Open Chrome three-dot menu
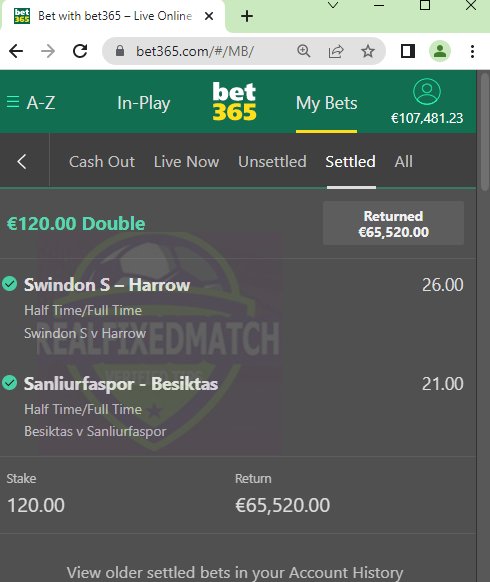The width and height of the screenshot is (490, 582). (472, 51)
